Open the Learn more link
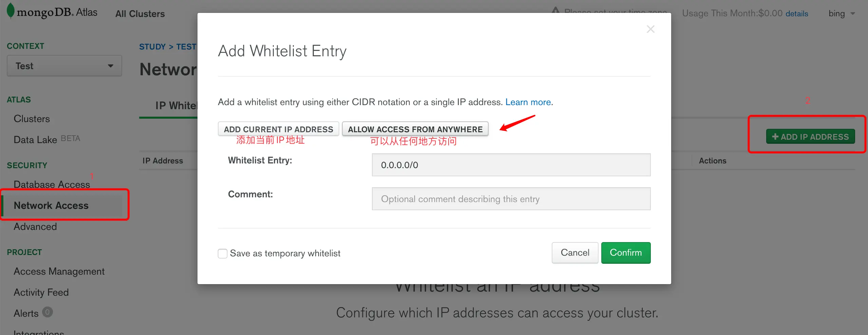The width and height of the screenshot is (868, 335). tap(528, 102)
